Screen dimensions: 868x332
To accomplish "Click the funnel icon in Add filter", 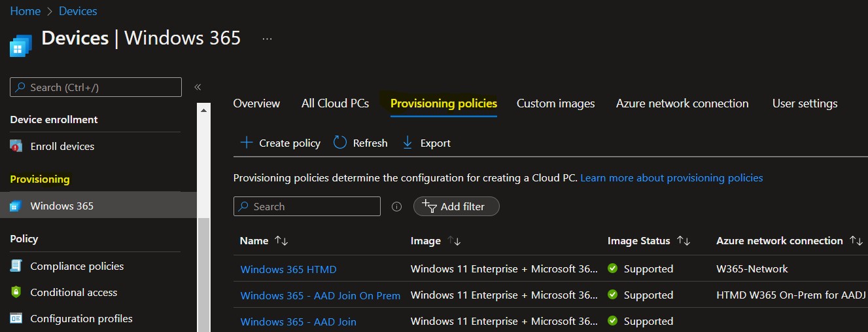I will [x=429, y=206].
